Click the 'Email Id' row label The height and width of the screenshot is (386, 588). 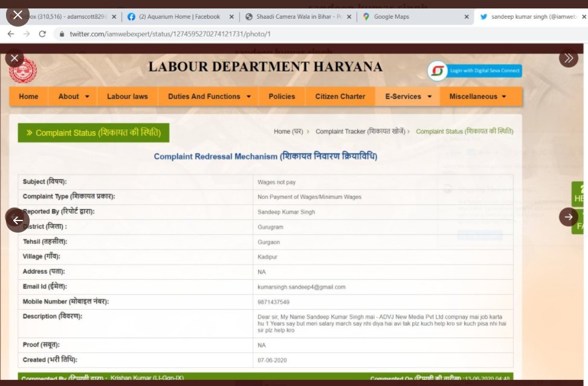(45, 286)
